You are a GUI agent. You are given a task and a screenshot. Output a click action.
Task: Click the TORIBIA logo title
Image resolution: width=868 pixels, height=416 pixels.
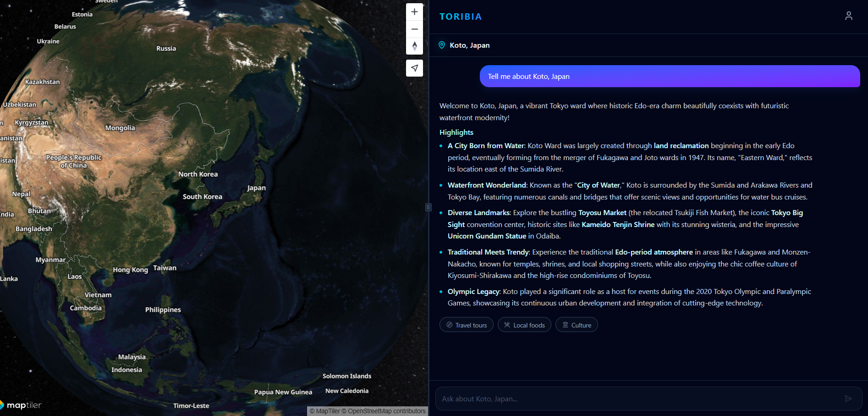(461, 17)
